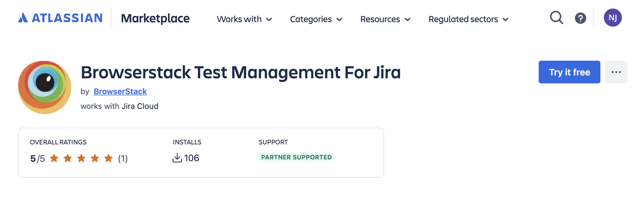Expand the Works with menu
This screenshot has height=198, width=644.
pos(244,19)
